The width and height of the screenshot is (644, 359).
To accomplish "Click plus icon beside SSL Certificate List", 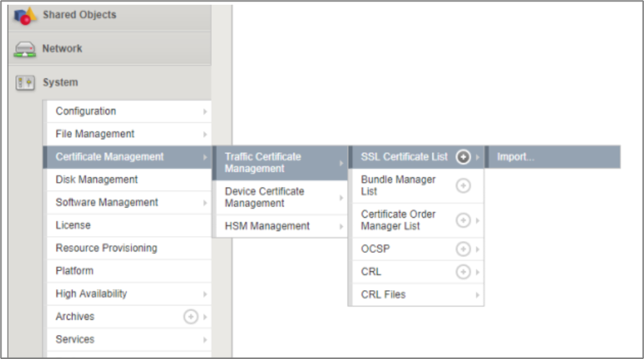I will pos(464,157).
